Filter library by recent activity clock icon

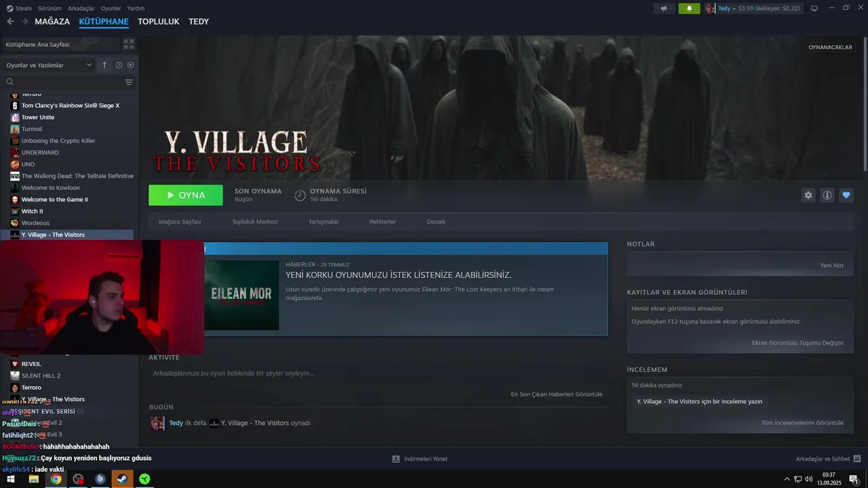click(119, 65)
